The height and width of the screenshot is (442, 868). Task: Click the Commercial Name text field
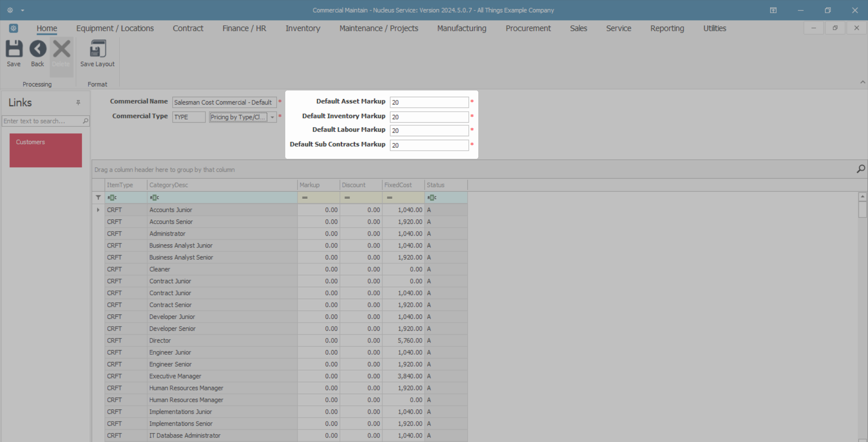tap(224, 102)
